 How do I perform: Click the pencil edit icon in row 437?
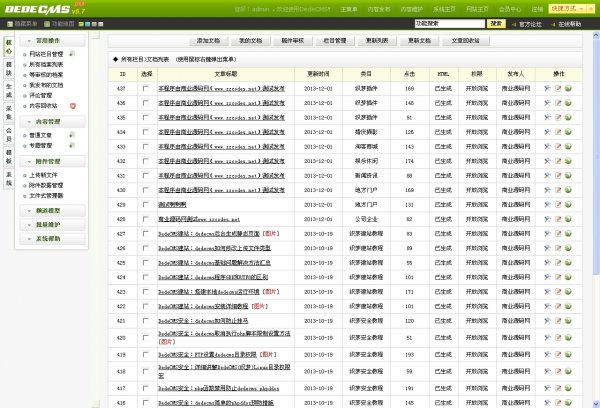click(x=558, y=88)
